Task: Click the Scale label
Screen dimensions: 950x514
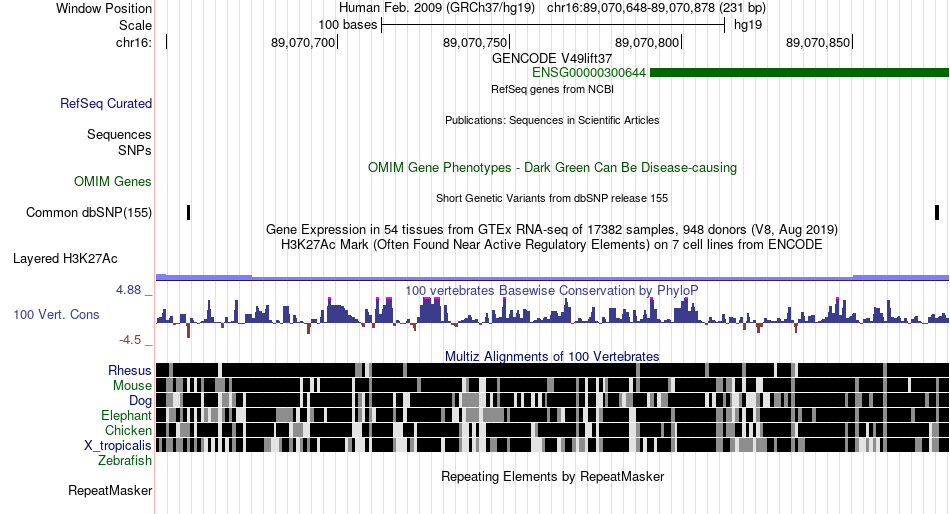Action: click(136, 25)
